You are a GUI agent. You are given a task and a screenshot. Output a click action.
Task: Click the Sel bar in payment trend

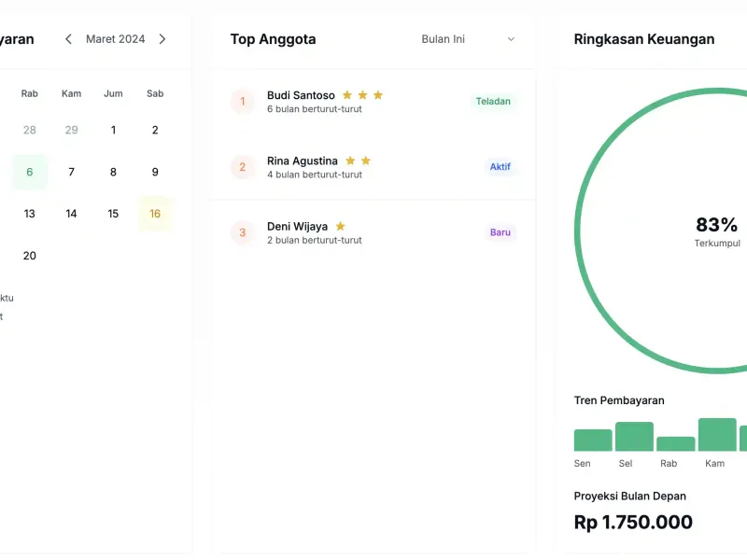634,437
